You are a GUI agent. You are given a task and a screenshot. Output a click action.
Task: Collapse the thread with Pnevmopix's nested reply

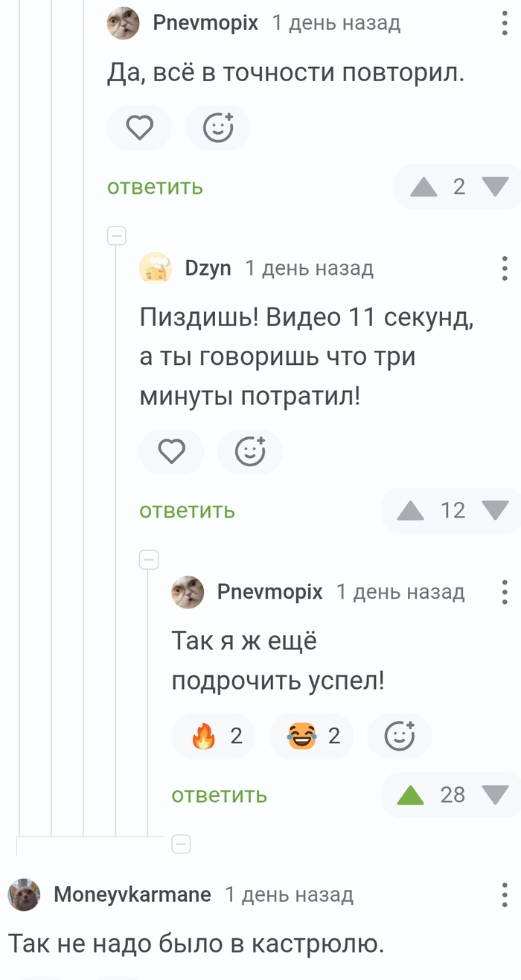149,559
